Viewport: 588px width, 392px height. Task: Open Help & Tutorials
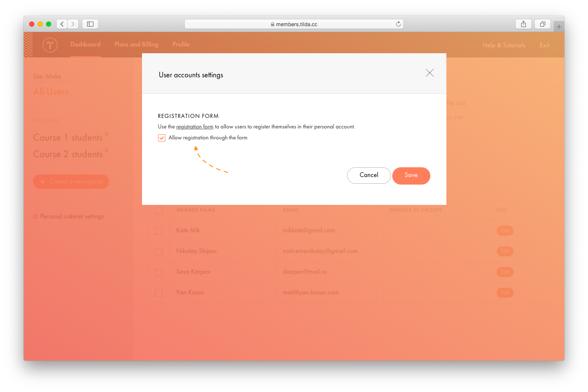504,45
